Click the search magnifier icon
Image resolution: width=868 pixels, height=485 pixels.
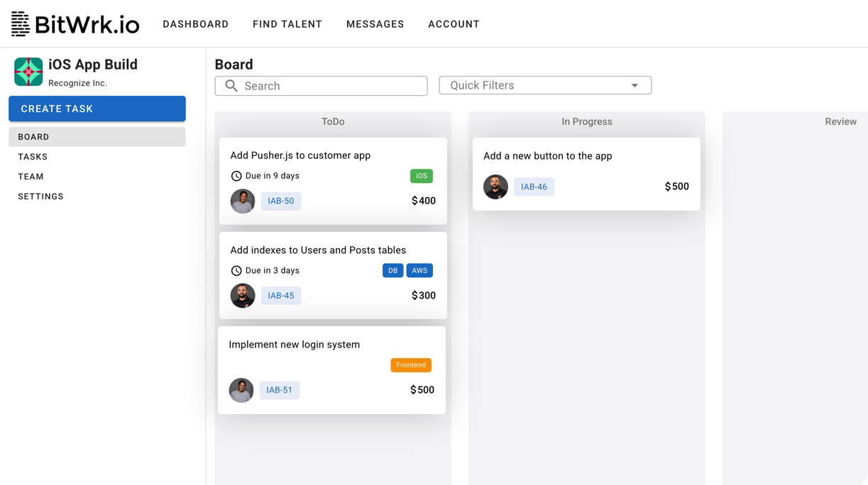click(231, 86)
